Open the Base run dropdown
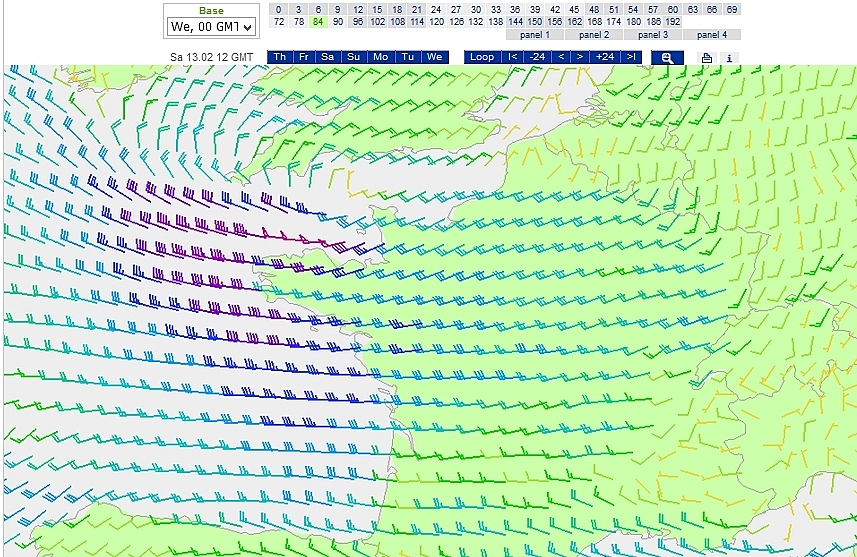857x557 pixels. click(212, 27)
